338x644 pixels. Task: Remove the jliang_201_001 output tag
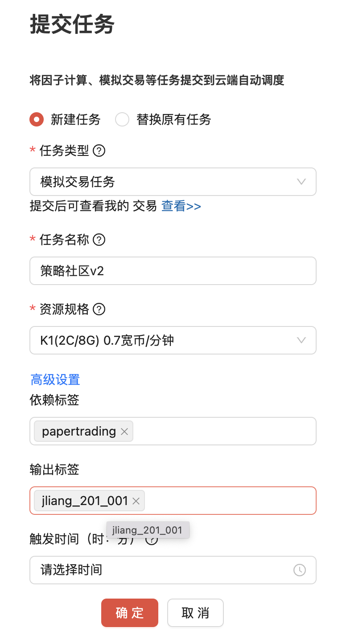tap(136, 501)
